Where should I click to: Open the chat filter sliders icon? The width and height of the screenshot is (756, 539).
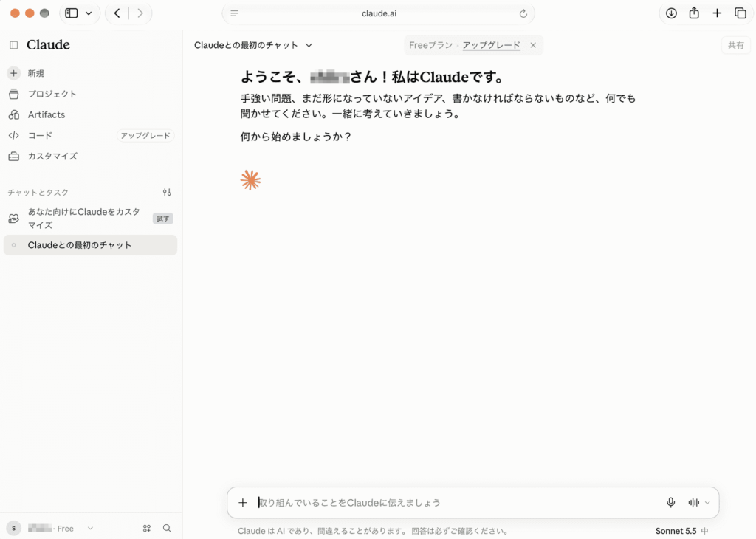[x=167, y=193]
